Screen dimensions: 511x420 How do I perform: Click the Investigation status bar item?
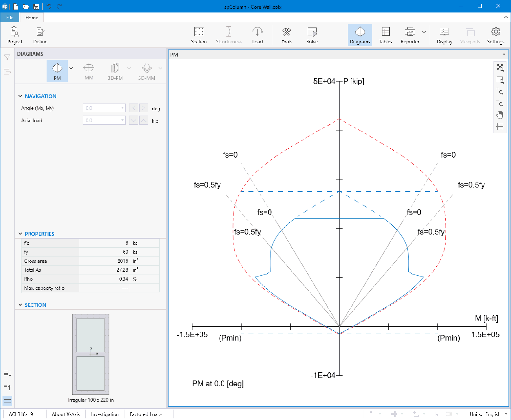(105, 414)
